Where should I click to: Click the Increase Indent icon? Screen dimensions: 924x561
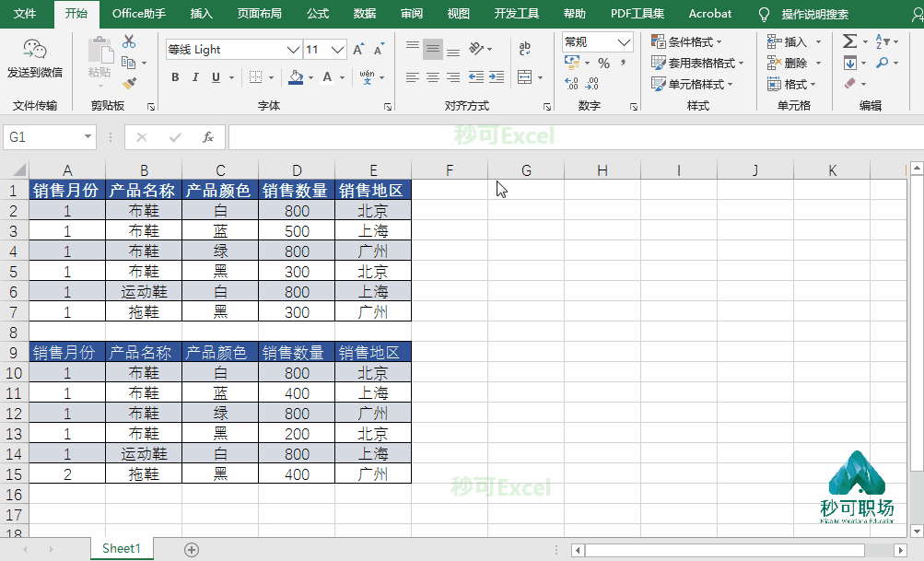coord(497,77)
